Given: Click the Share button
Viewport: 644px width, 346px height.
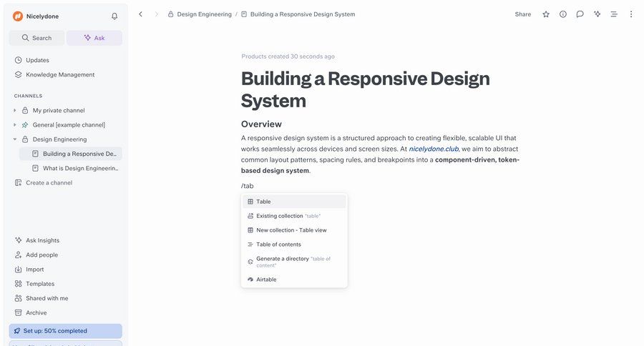Looking at the screenshot, I should click(522, 14).
